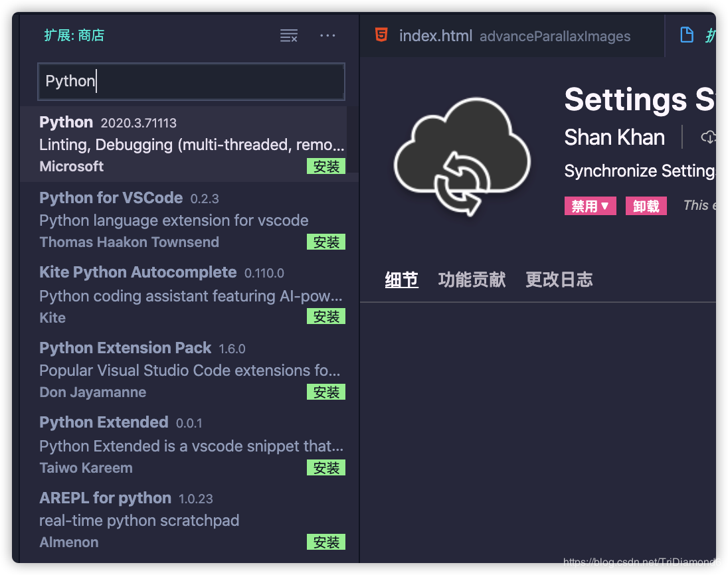Switch to the 更改日志 changelog tab

click(x=559, y=280)
